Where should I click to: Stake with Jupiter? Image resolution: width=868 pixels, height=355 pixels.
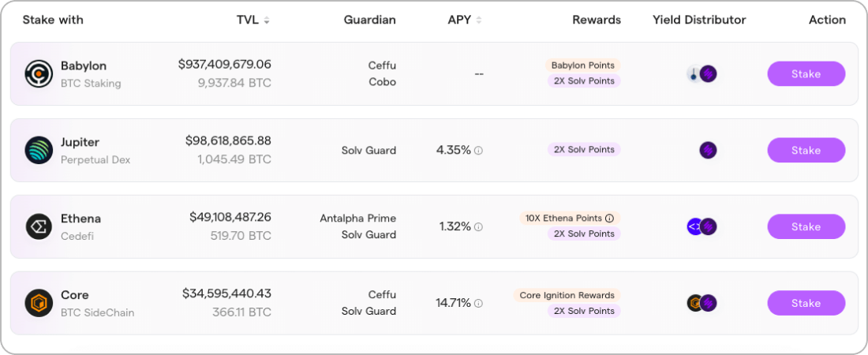806,150
